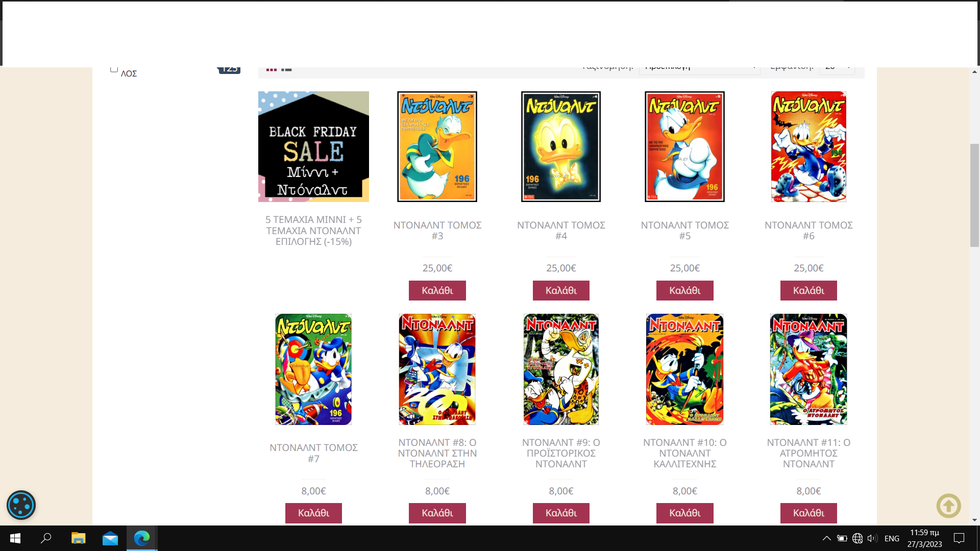The width and height of the screenshot is (980, 551).
Task: Open the ΝΤΟΝΑΛΝΤ ΤΟΜΟΣ #4 cover thumbnail
Action: 561,146
